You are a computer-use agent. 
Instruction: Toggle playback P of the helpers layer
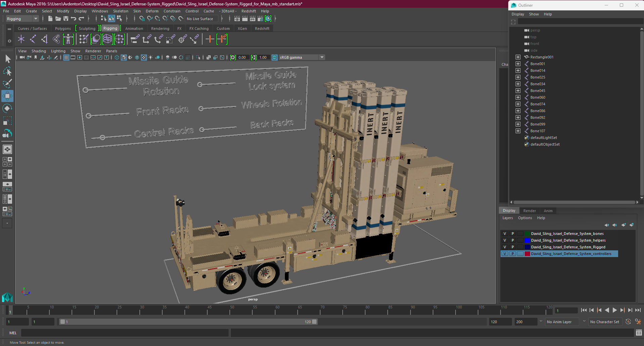click(513, 240)
